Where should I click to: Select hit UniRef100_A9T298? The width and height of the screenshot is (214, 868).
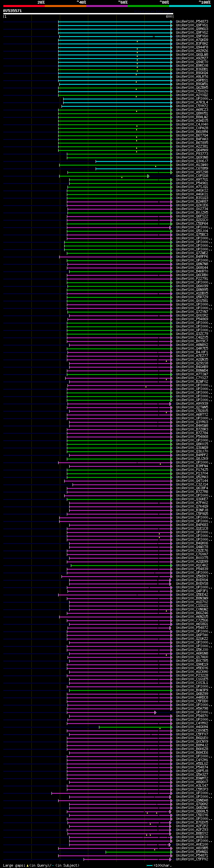[192, 172]
